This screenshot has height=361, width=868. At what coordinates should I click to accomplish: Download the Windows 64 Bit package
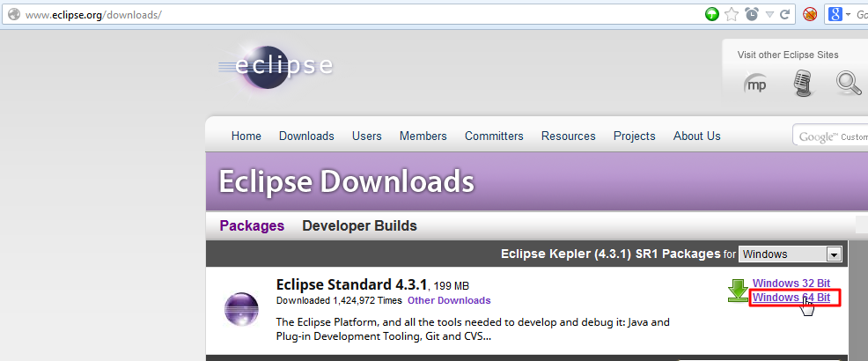pos(791,298)
